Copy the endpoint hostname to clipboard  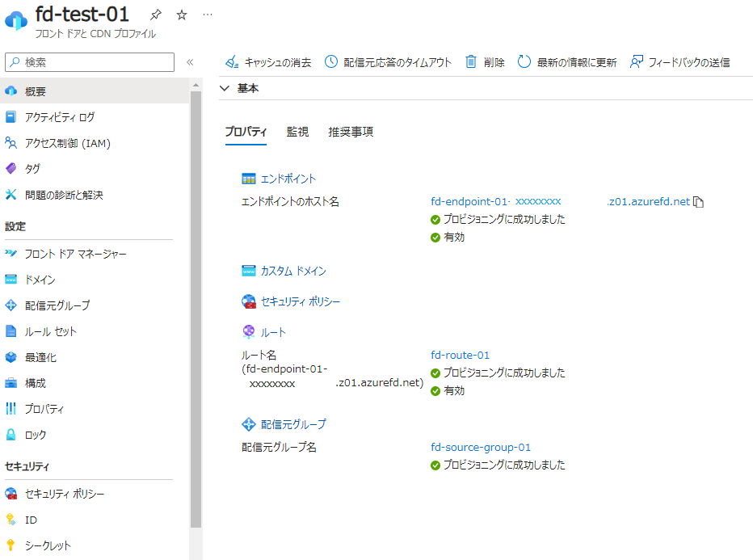699,202
